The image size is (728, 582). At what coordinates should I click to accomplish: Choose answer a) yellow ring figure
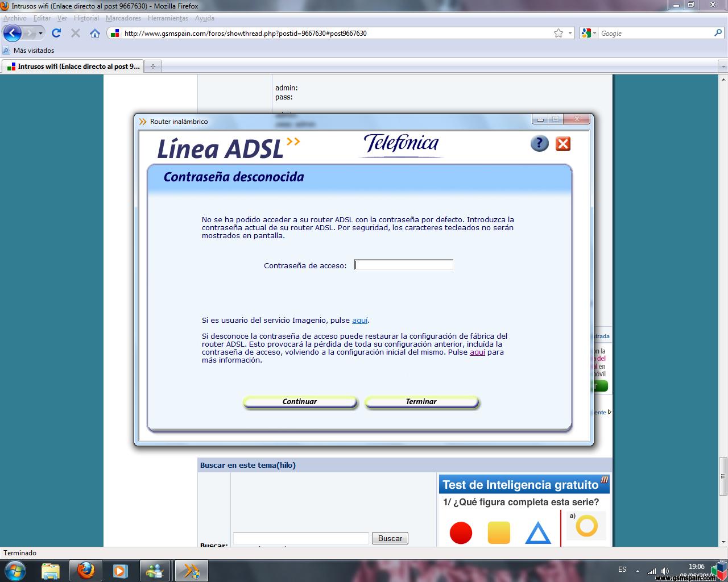586,526
